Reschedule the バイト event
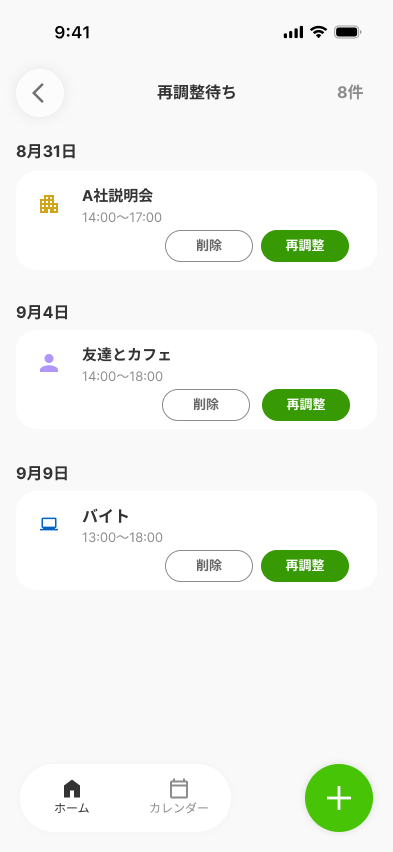Image resolution: width=393 pixels, height=852 pixels. point(305,566)
